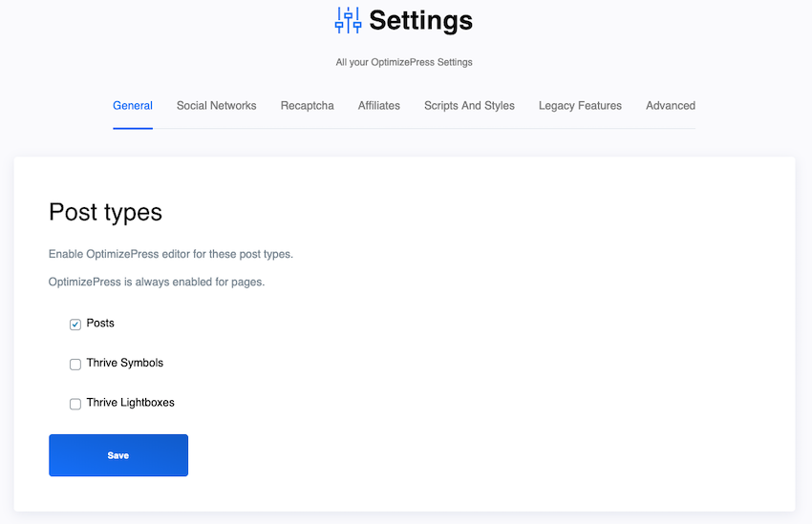Screen dimensions: 812x524
Task: Click the Enable OptimizePress editor description text
Action: pos(171,254)
